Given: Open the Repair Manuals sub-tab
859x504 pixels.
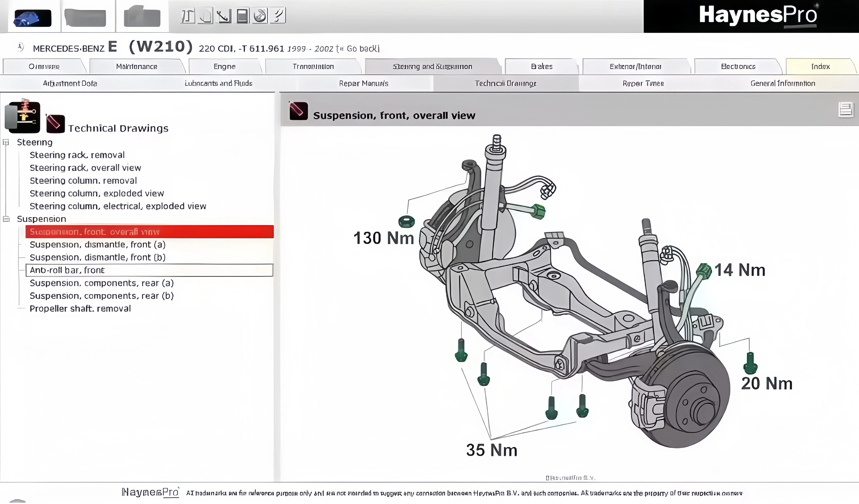Looking at the screenshot, I should [x=363, y=83].
